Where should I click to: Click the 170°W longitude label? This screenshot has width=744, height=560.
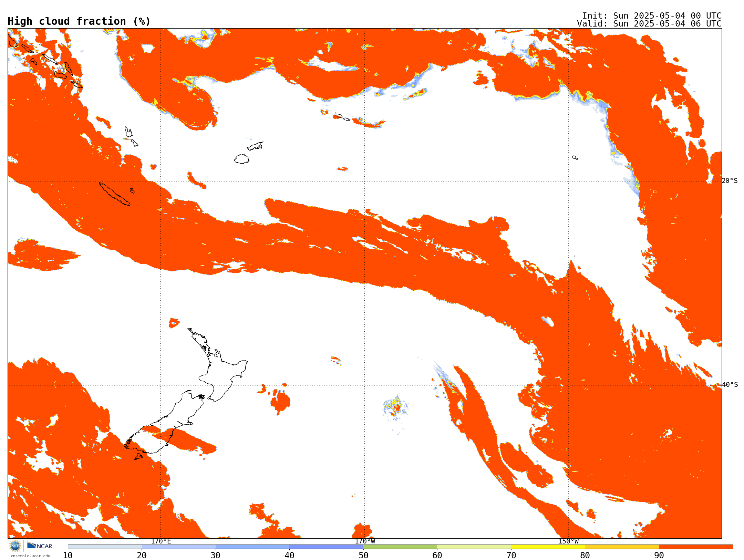[365, 541]
